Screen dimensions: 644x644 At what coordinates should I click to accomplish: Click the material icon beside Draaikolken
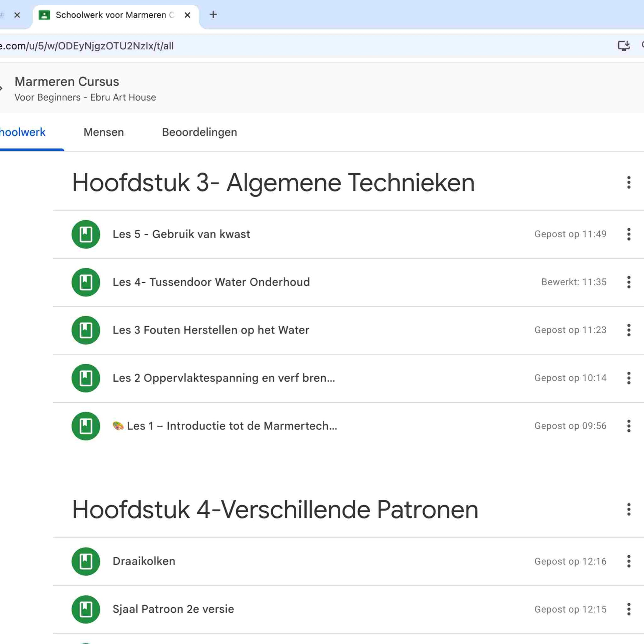coord(86,561)
